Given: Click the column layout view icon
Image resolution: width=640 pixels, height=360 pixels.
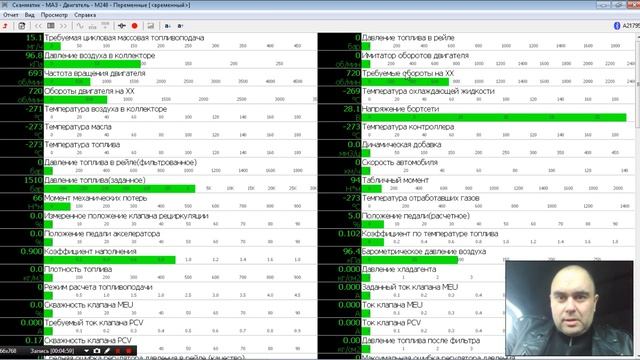Looking at the screenshot, I should click(x=51, y=26).
